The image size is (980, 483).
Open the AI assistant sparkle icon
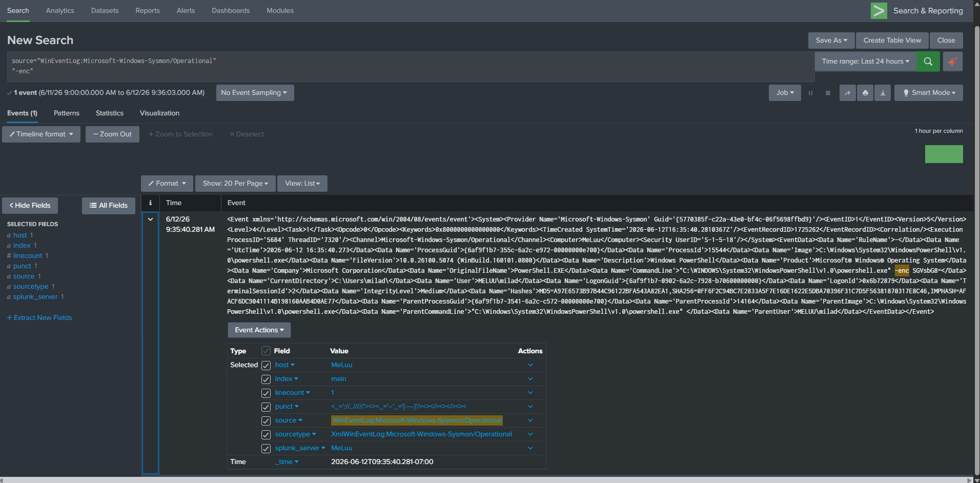point(952,62)
